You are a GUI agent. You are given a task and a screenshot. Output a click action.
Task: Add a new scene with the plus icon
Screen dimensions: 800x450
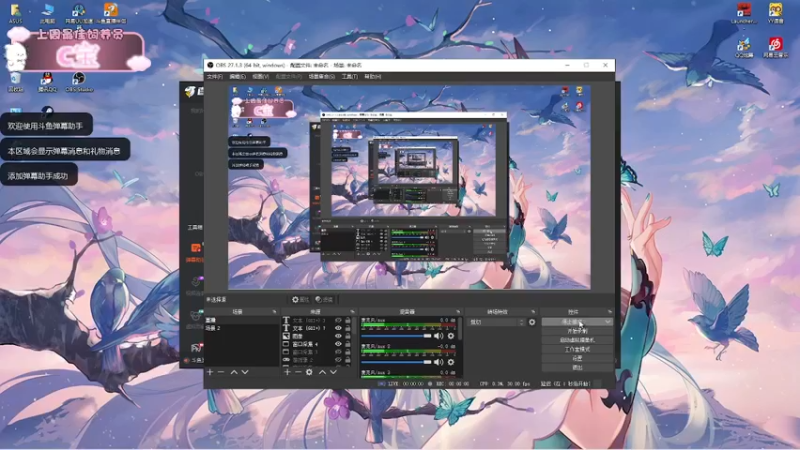tap(210, 372)
